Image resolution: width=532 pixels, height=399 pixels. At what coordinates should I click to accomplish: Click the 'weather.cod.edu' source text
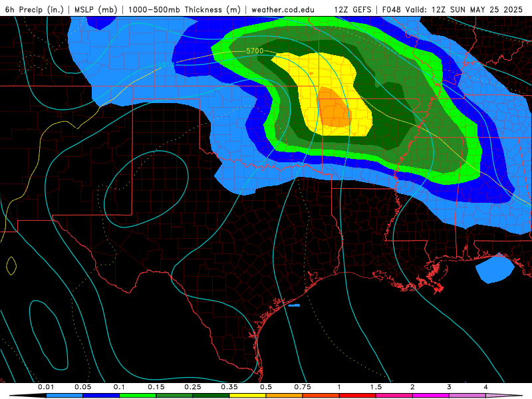coord(283,9)
